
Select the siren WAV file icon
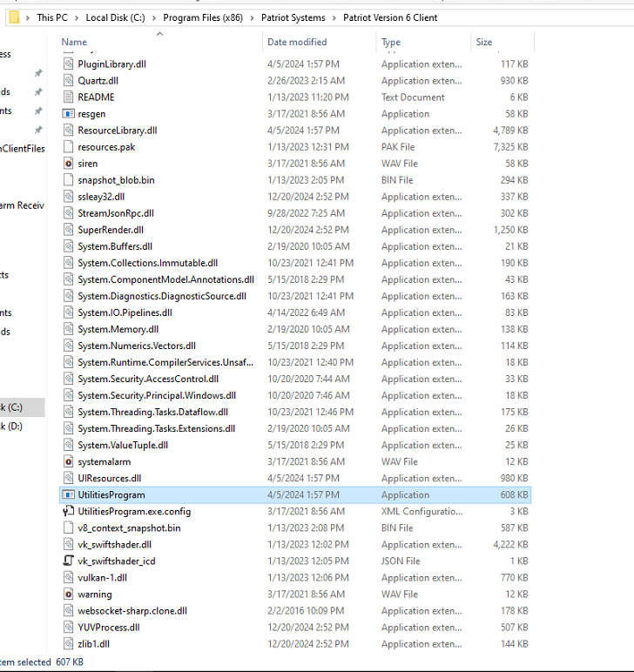point(69,164)
